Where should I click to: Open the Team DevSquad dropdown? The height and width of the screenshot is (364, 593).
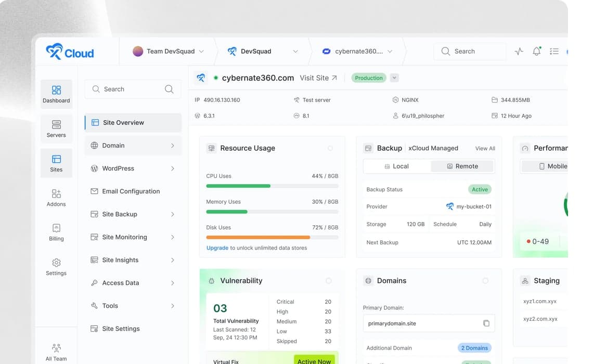(202, 51)
